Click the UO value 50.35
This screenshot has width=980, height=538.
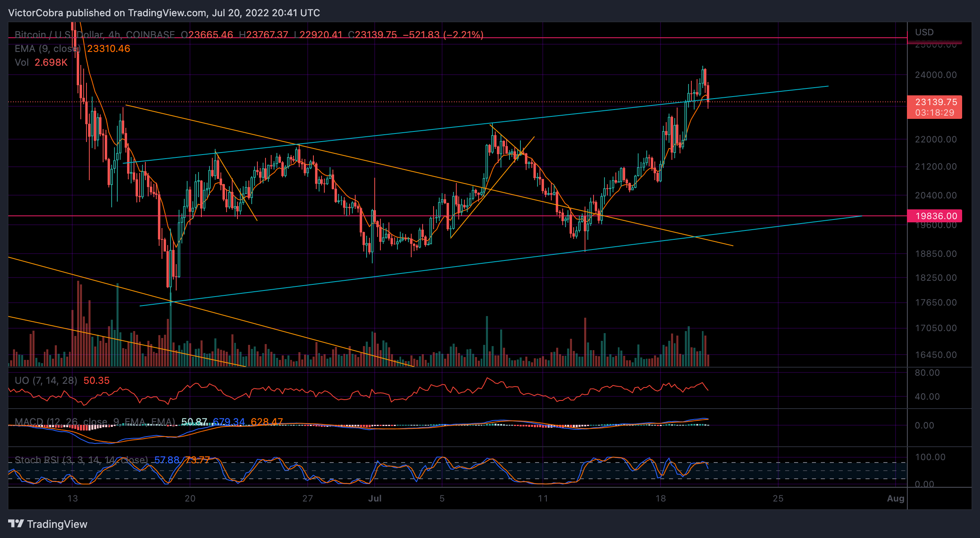(x=97, y=381)
